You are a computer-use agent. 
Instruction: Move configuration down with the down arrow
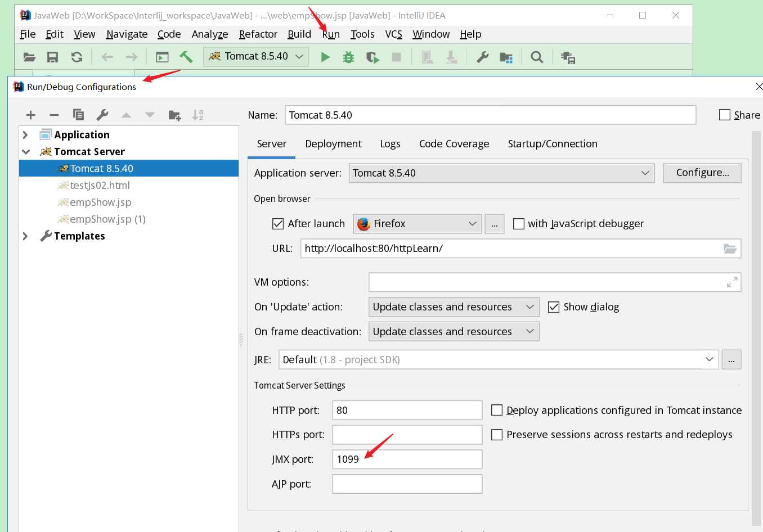(x=150, y=115)
